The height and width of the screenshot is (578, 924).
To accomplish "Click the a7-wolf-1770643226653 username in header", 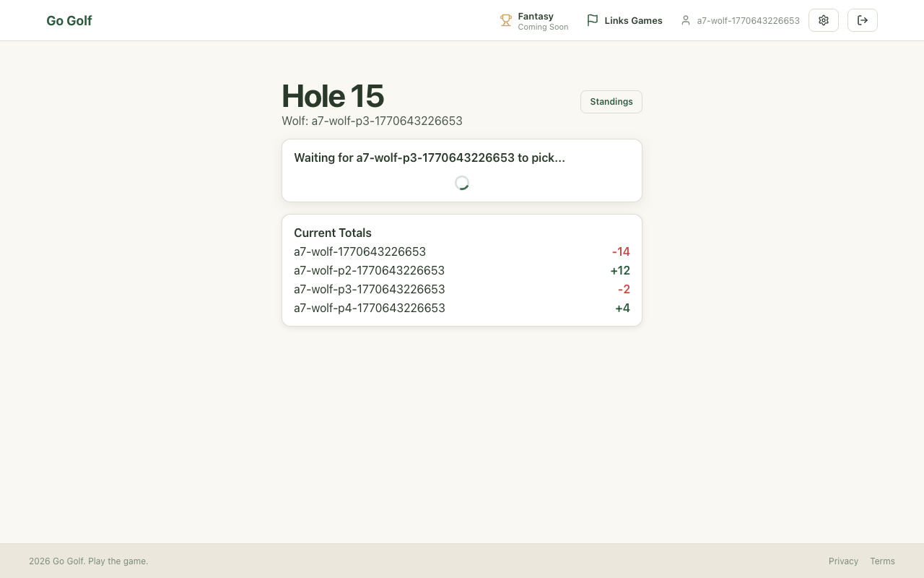I will 748,21.
